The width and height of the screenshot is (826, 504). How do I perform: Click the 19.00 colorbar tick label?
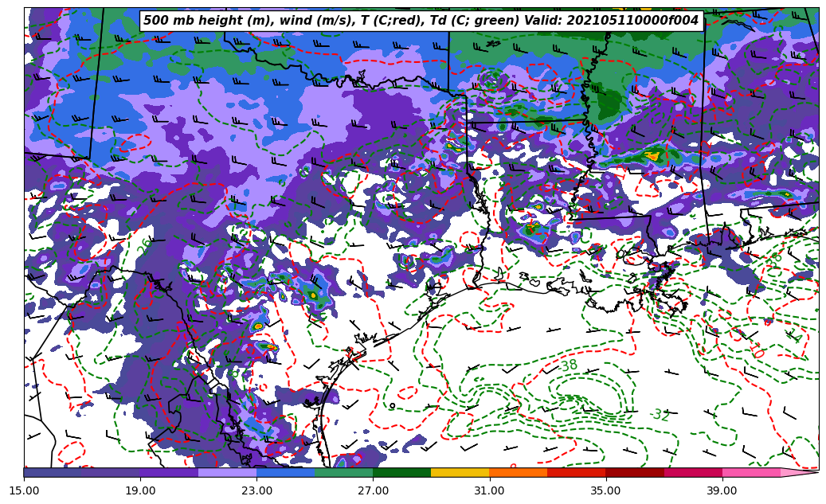tap(140, 490)
